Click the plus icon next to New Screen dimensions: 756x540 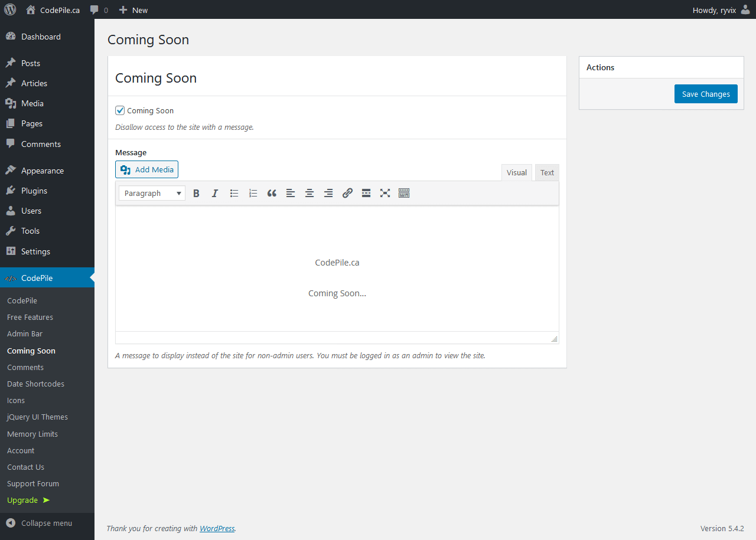pos(123,9)
